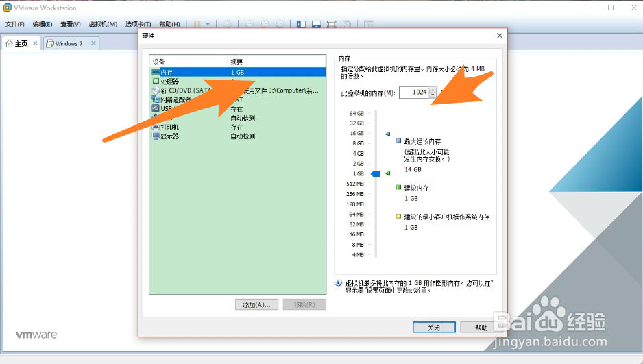643x364 pixels.
Task: Select the 处理器 row label
Action: point(170,81)
